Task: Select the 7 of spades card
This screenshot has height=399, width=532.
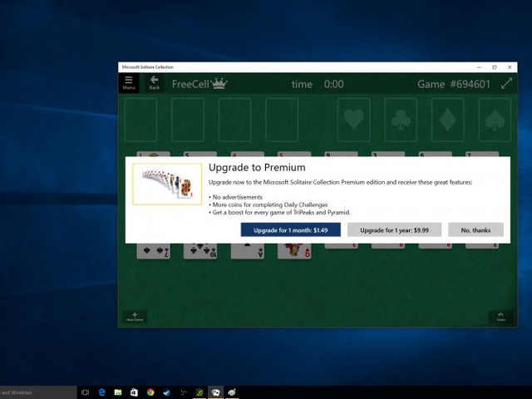Action: click(x=153, y=251)
